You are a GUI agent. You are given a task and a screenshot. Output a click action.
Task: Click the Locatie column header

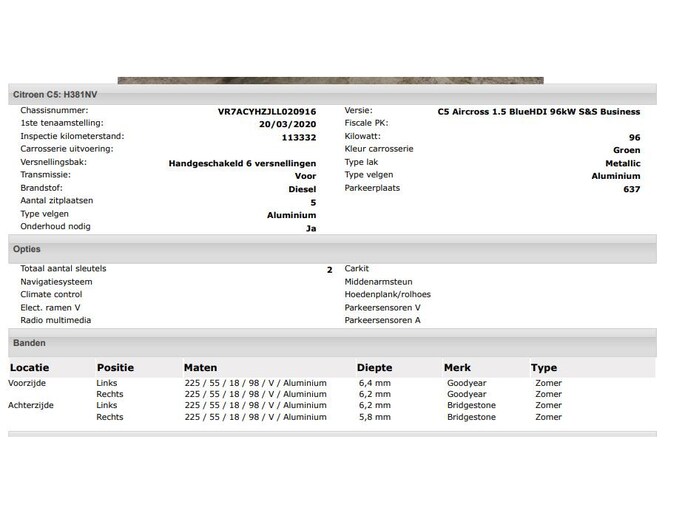[x=30, y=368]
